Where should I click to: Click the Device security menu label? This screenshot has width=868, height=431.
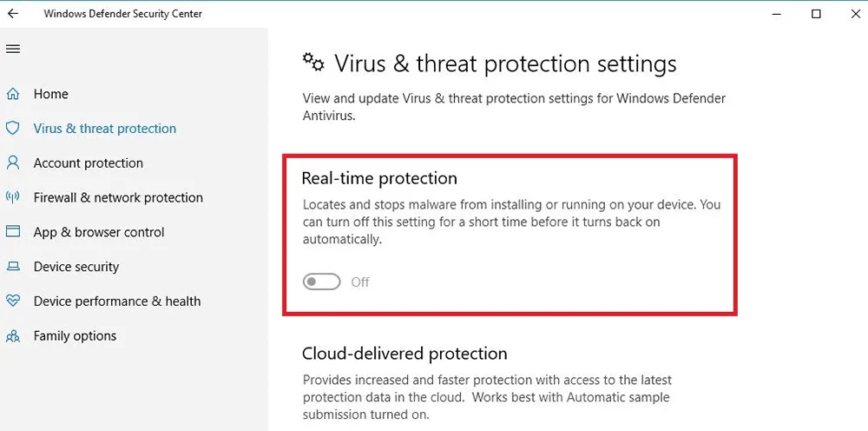click(76, 267)
